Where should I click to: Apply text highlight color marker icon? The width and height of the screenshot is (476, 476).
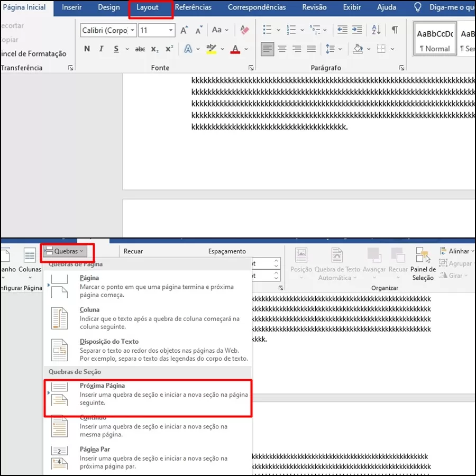point(211,49)
